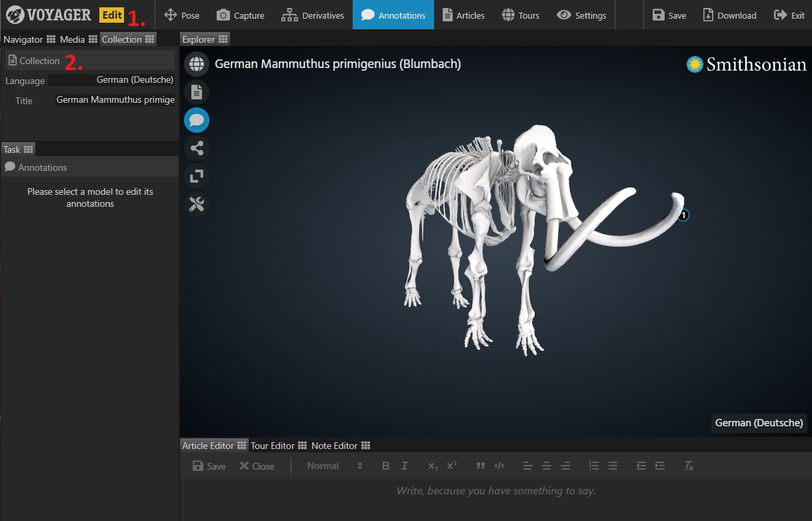Select the German (Deutsche) Language dropdown
This screenshot has height=521, width=812.
point(111,80)
